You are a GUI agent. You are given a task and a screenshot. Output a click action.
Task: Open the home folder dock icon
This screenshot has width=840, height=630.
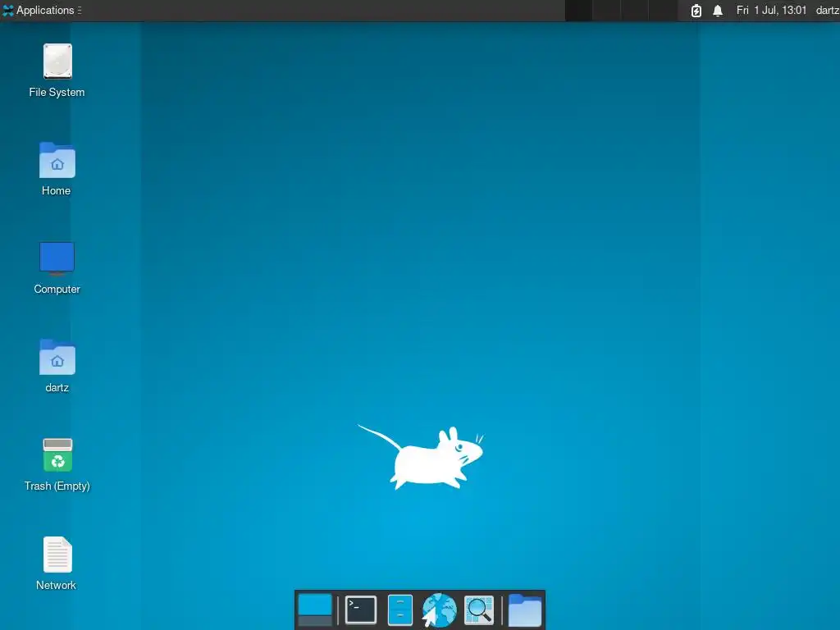[x=524, y=610]
